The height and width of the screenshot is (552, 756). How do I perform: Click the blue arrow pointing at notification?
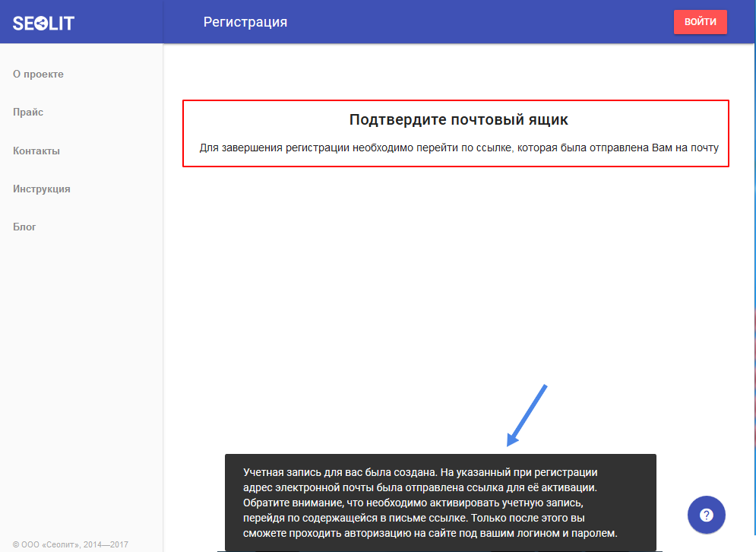pyautogui.click(x=527, y=415)
